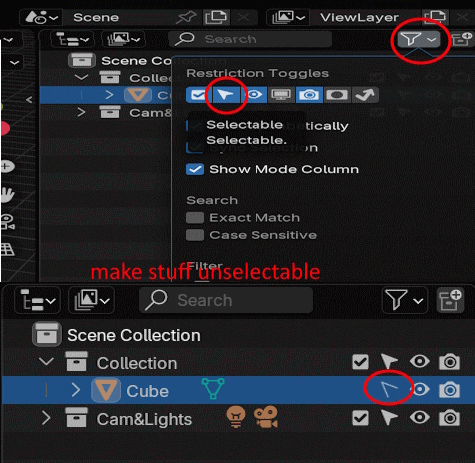
Task: Click the lower outliner Search field
Action: (x=226, y=300)
